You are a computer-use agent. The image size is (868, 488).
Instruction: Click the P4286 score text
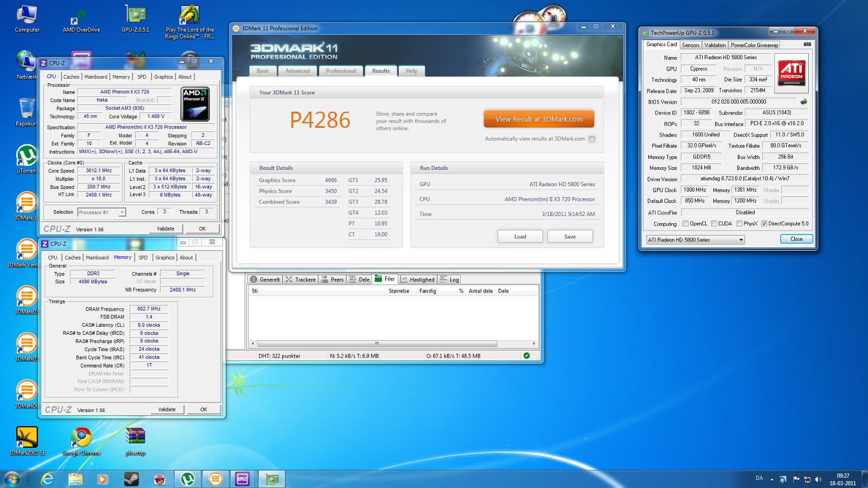point(320,120)
